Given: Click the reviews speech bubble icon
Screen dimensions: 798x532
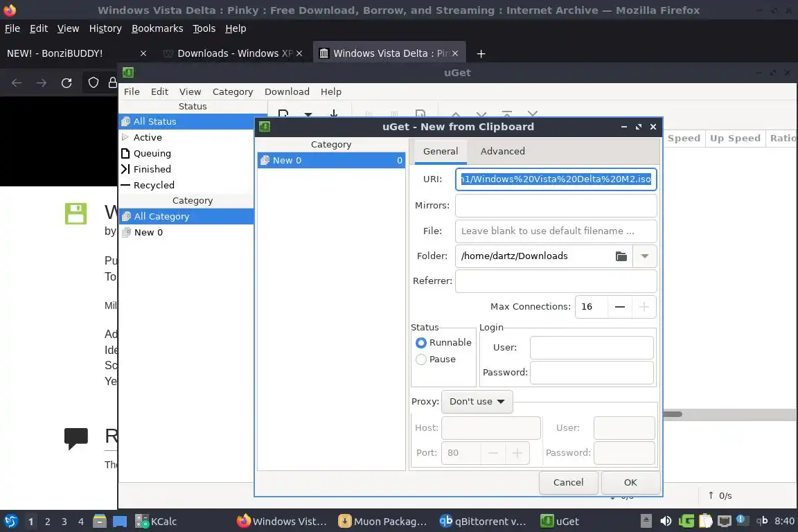Looking at the screenshot, I should (x=76, y=438).
